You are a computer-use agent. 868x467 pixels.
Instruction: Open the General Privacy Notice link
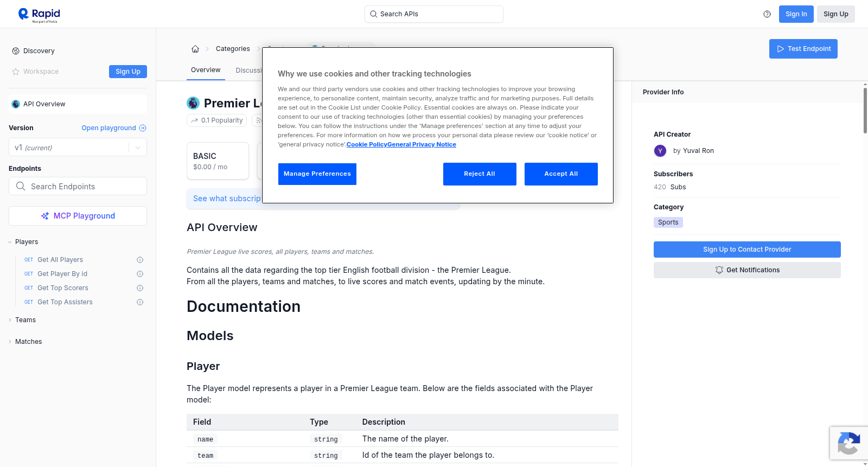click(422, 144)
